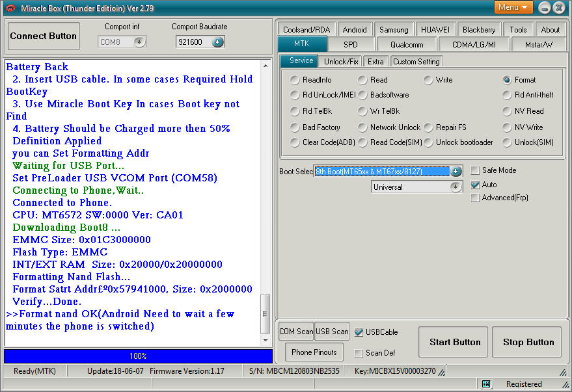Click the COM Scan button
Viewport: 572px width, 392px height.
point(296,332)
